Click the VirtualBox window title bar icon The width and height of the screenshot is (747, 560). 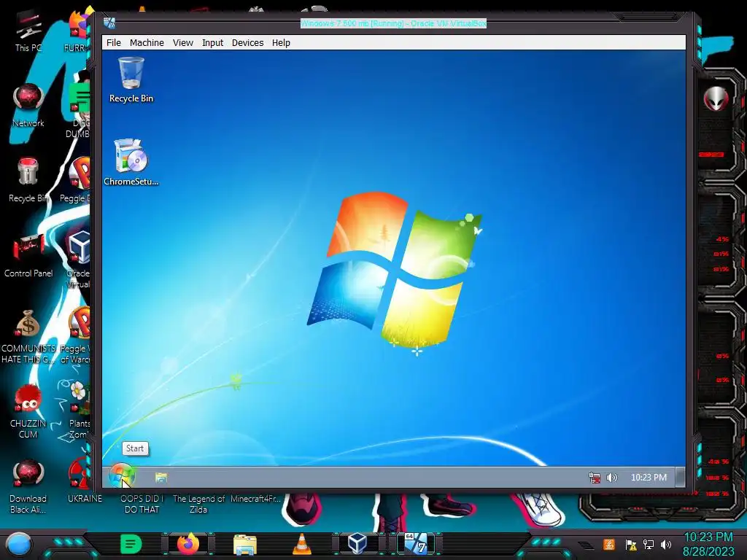pyautogui.click(x=109, y=23)
